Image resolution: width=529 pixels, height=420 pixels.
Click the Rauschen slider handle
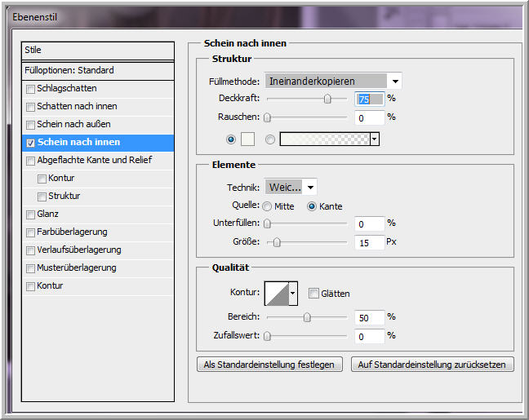267,117
